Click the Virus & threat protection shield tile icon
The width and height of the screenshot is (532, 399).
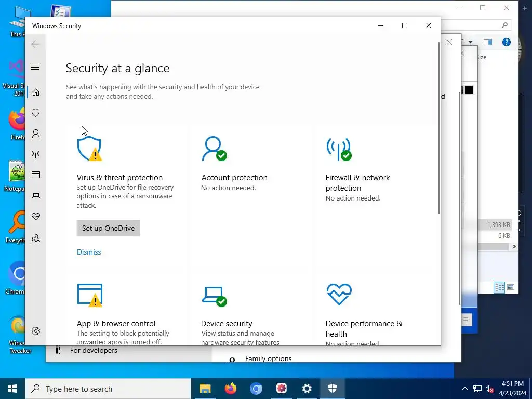pyautogui.click(x=89, y=149)
